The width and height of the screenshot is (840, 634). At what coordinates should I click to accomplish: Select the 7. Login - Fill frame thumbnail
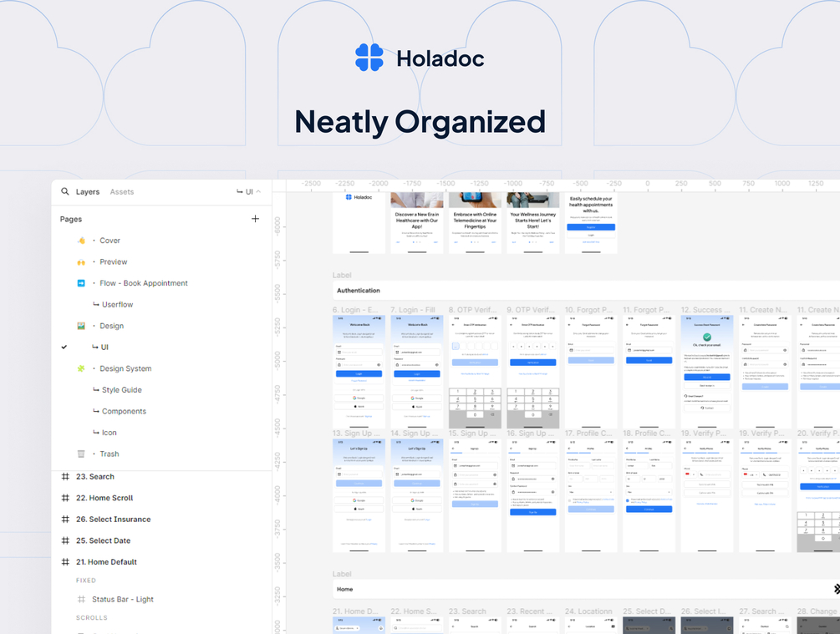(x=417, y=372)
